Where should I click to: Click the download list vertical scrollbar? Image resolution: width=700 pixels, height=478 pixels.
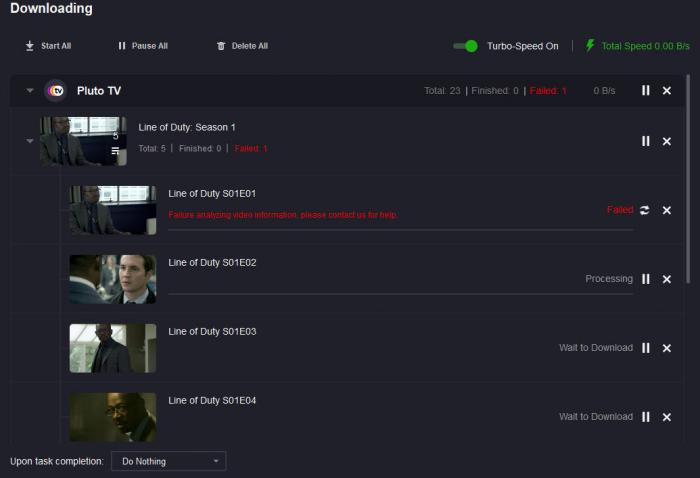[x=688, y=179]
